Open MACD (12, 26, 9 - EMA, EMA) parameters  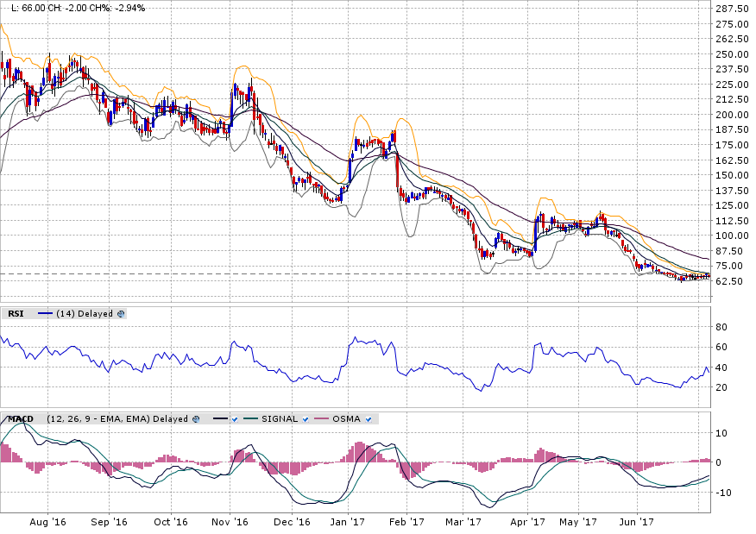tap(97, 419)
